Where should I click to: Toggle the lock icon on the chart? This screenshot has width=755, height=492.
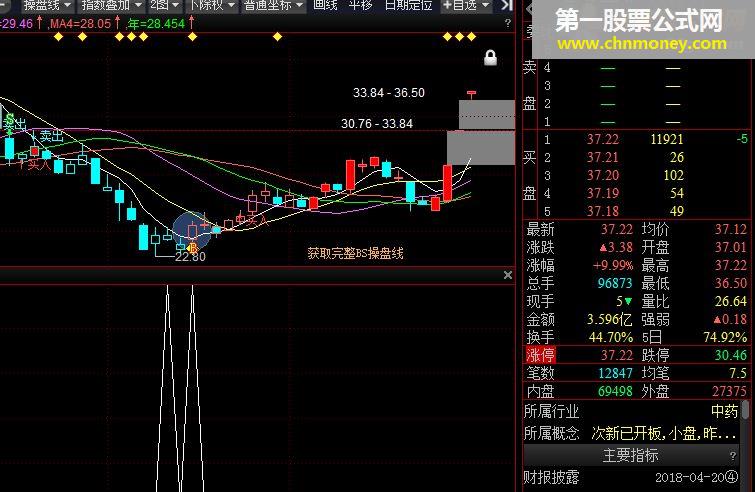click(490, 58)
